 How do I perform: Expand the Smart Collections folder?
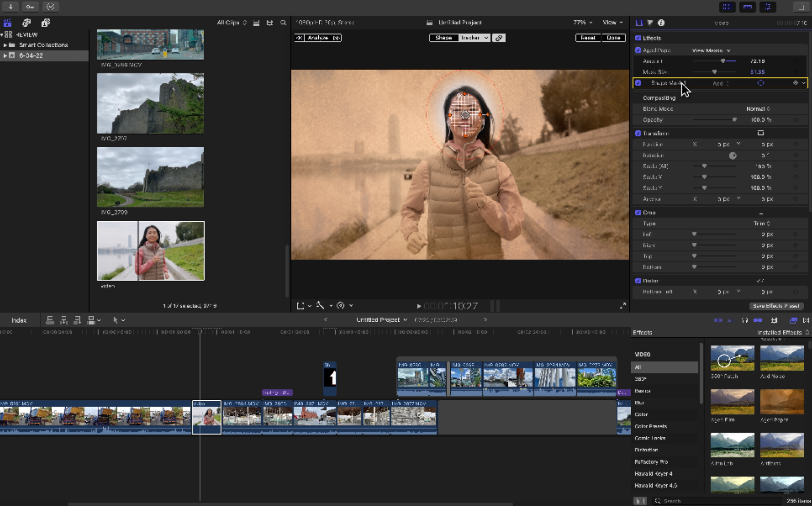click(x=5, y=45)
